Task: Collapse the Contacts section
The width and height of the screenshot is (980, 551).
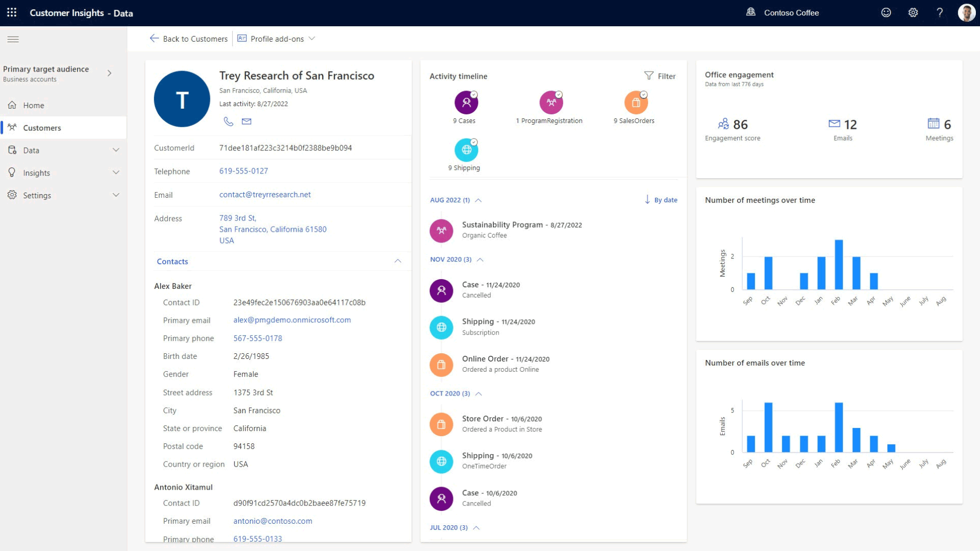Action: [x=398, y=262]
